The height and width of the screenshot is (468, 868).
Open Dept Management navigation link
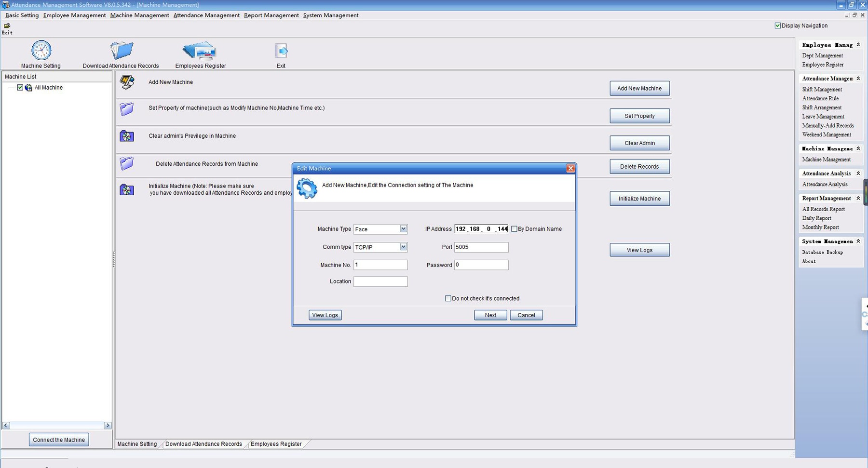[823, 55]
